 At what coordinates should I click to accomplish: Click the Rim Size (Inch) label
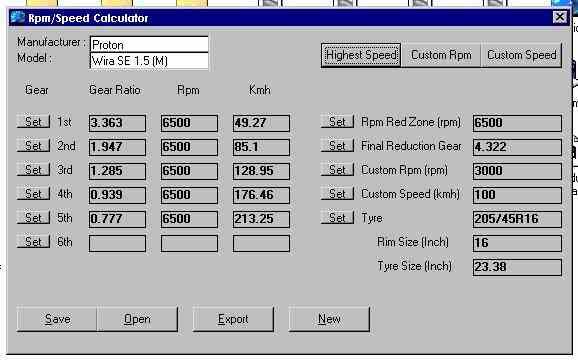tap(413, 242)
